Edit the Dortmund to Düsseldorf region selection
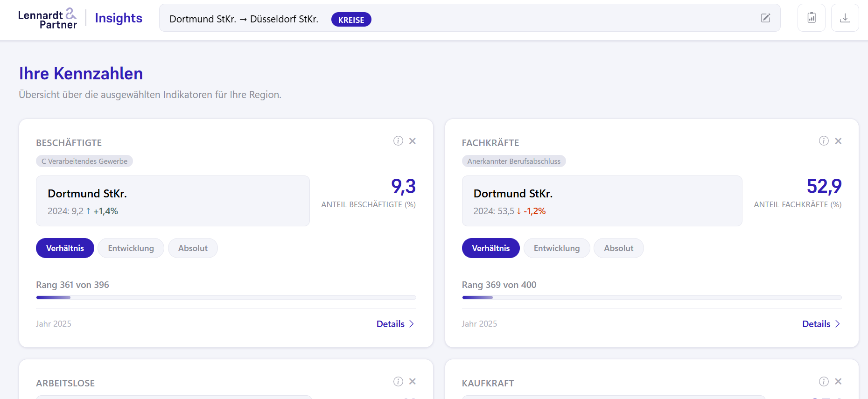This screenshot has height=399, width=868. 765,18
